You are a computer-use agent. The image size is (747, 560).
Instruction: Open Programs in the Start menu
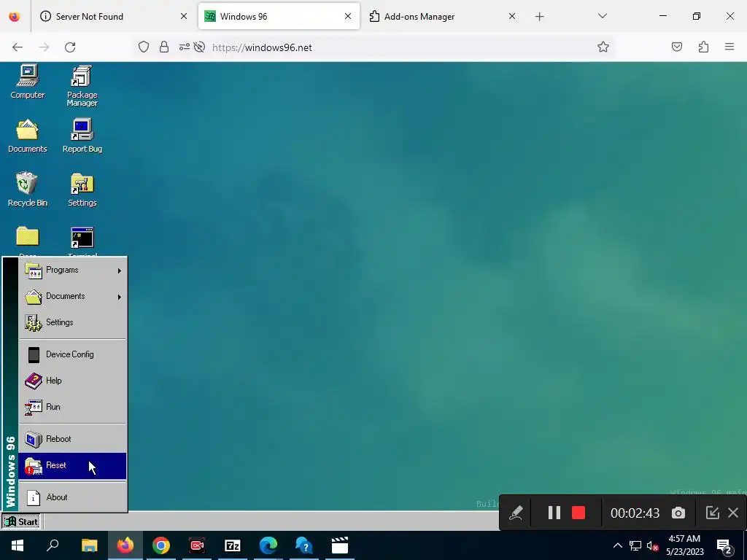(72, 270)
